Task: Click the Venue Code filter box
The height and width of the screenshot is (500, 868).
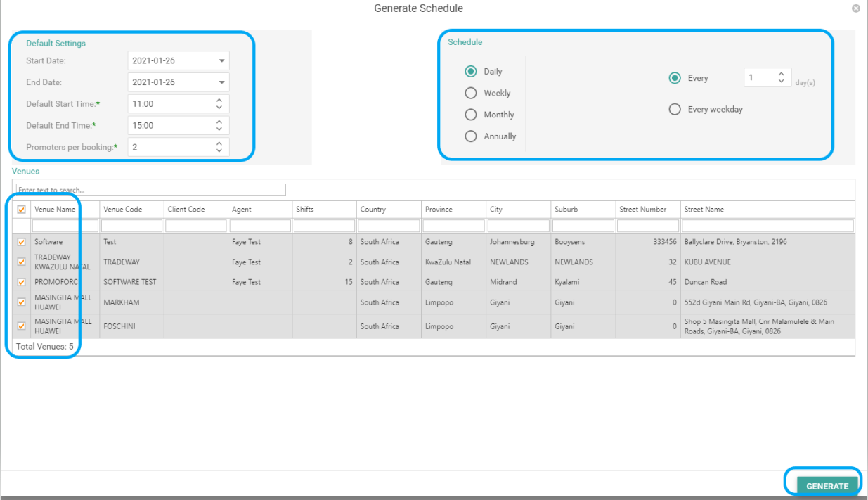Action: 131,226
